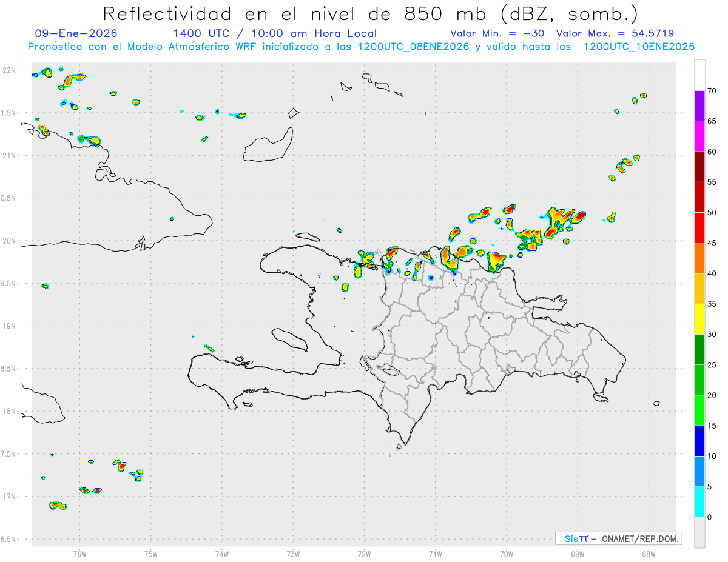Click the '1.5N' latitude label
The image size is (728, 562).
point(9,113)
